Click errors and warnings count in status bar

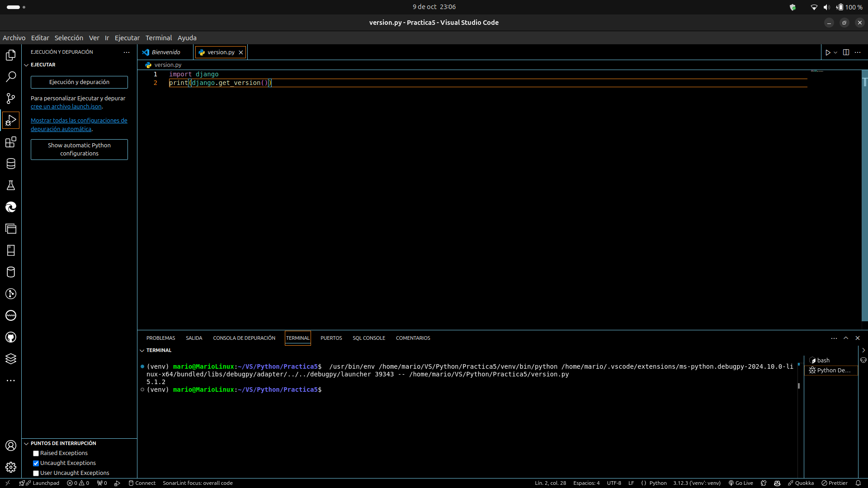point(78,483)
